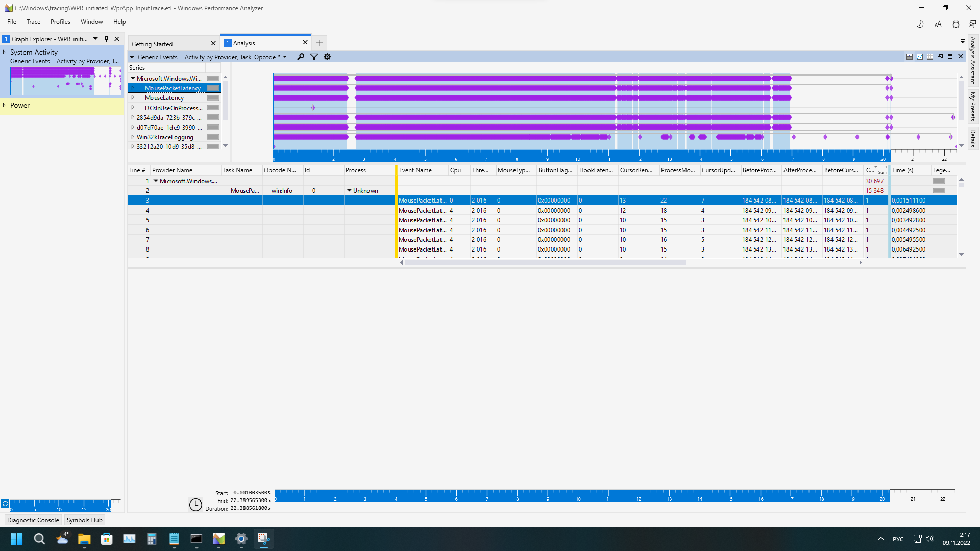The height and width of the screenshot is (551, 980).
Task: Click the feedback person icon
Action: (x=972, y=24)
